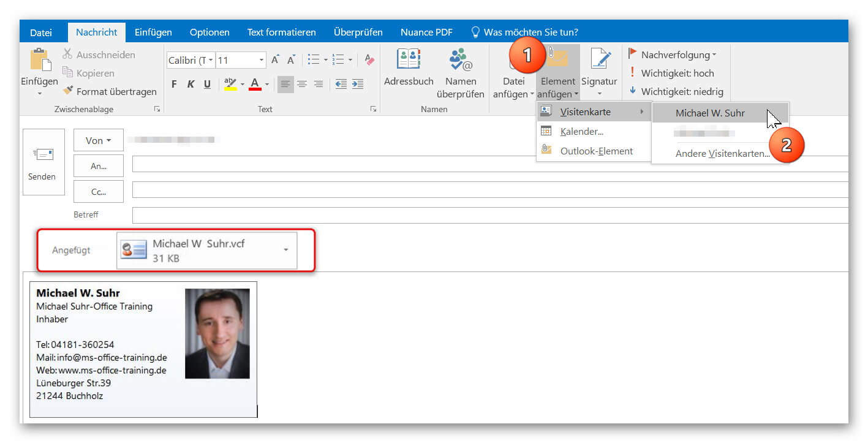
Task: Click the contact photo in business card
Action: pyautogui.click(x=217, y=333)
